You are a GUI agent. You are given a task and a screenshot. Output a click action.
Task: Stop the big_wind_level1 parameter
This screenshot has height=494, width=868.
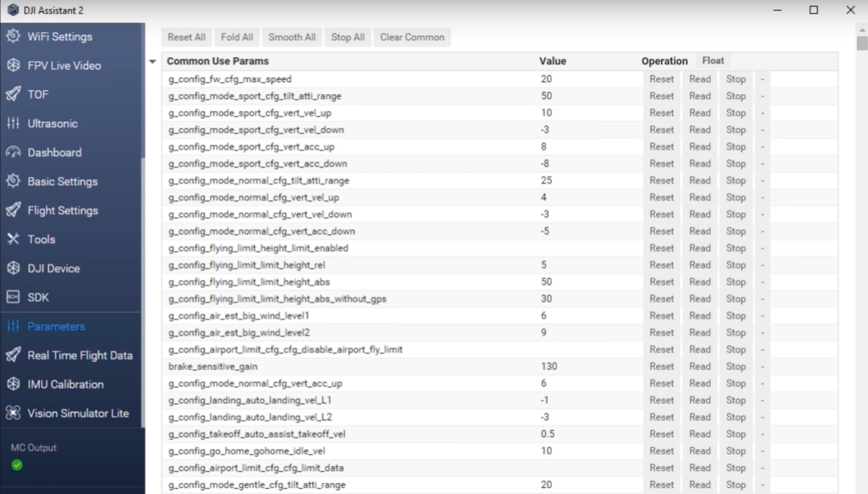point(736,316)
